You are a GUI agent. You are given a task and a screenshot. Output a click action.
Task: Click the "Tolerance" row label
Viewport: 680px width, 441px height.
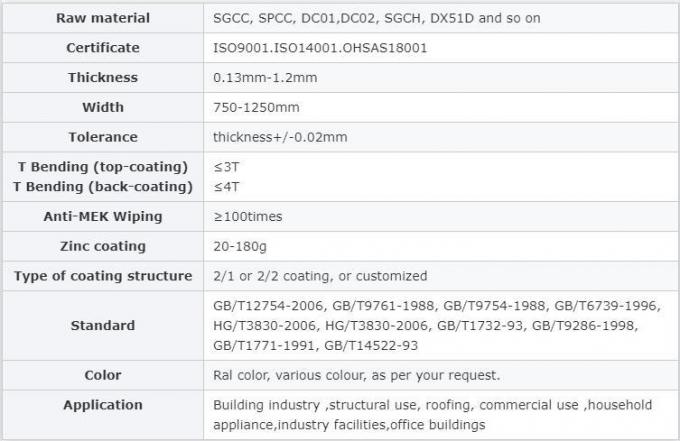coord(103,137)
